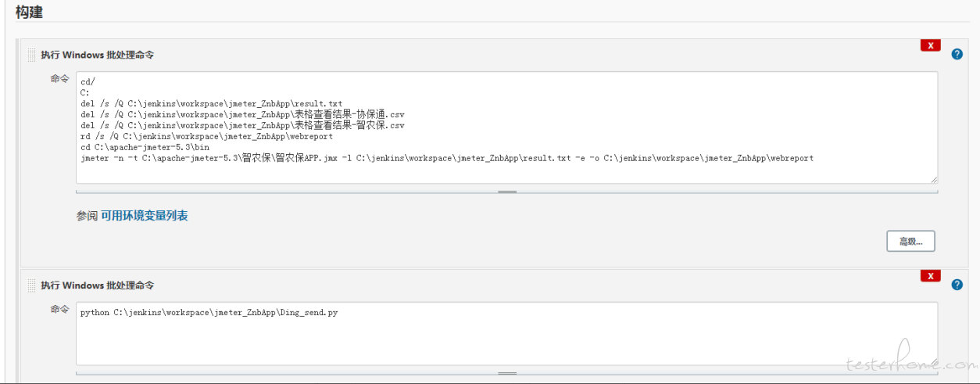Grab the drag handle of the jmeter build step
This screenshot has width=980, height=384.
tap(32, 55)
